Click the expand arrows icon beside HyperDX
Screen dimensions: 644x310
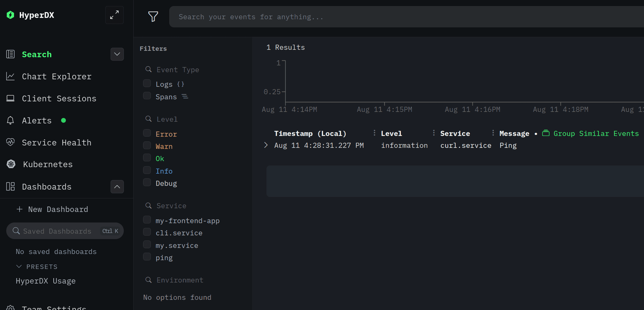point(114,15)
